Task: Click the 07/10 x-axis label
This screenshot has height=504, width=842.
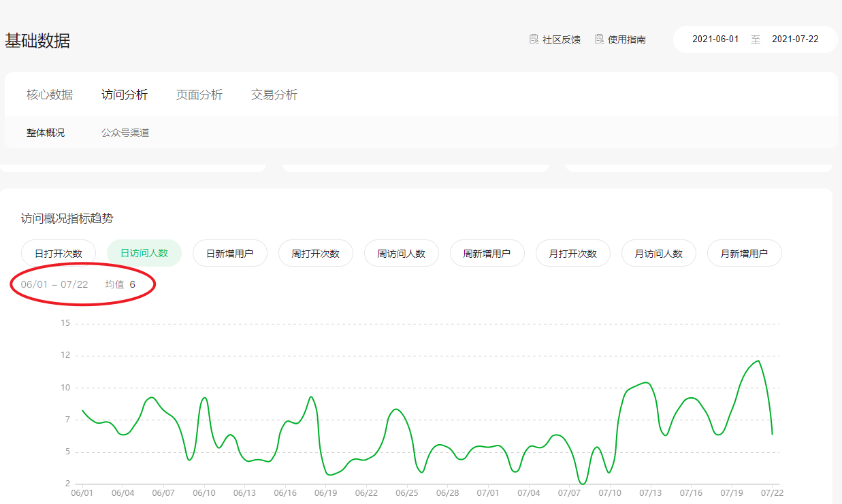Action: coord(610,492)
